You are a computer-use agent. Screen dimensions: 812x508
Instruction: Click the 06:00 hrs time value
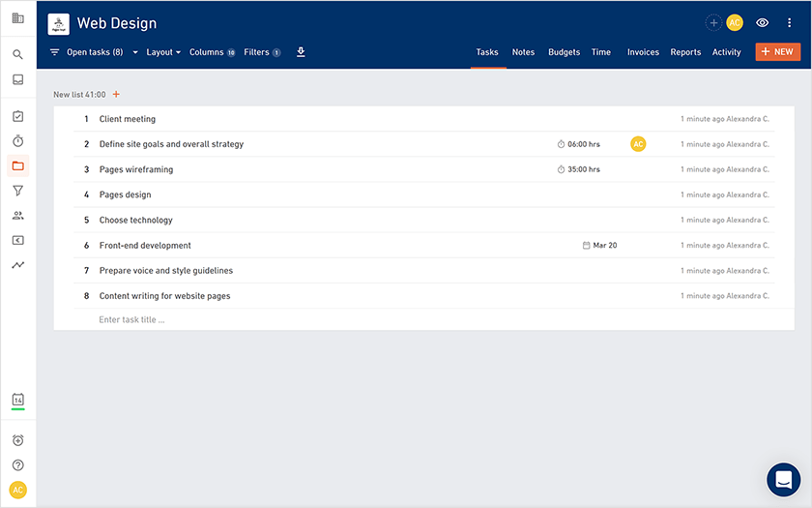[584, 144]
